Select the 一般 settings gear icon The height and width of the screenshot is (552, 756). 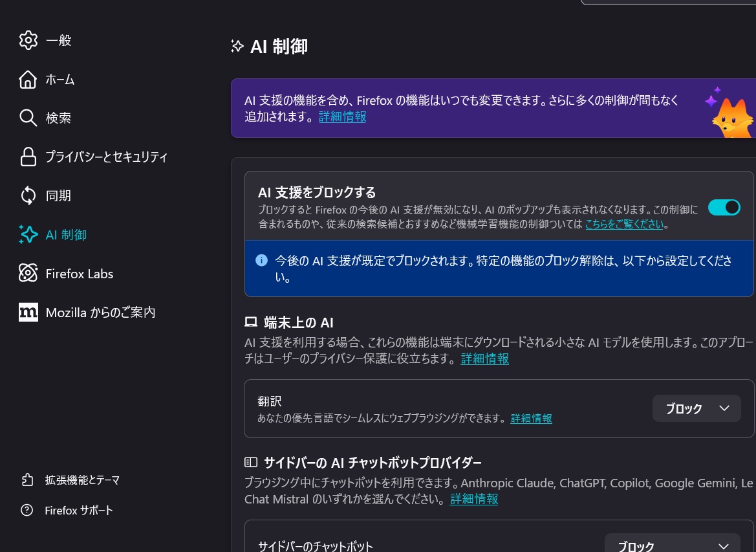(x=28, y=40)
